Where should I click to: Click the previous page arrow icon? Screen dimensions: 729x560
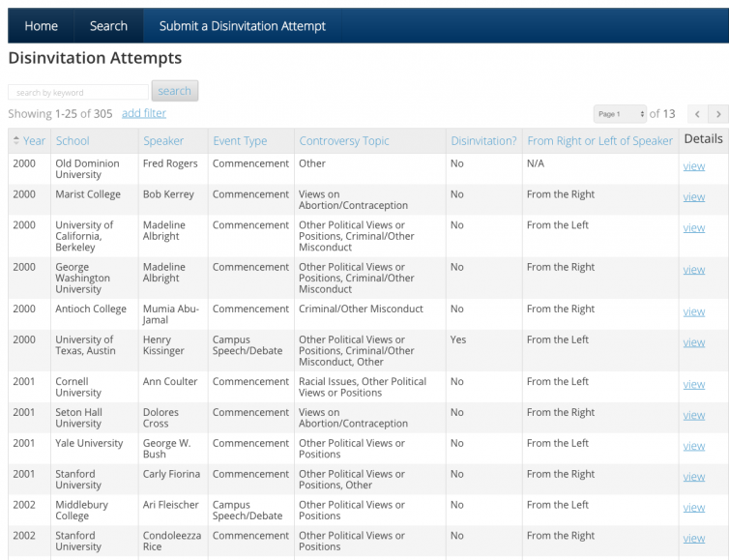point(697,114)
